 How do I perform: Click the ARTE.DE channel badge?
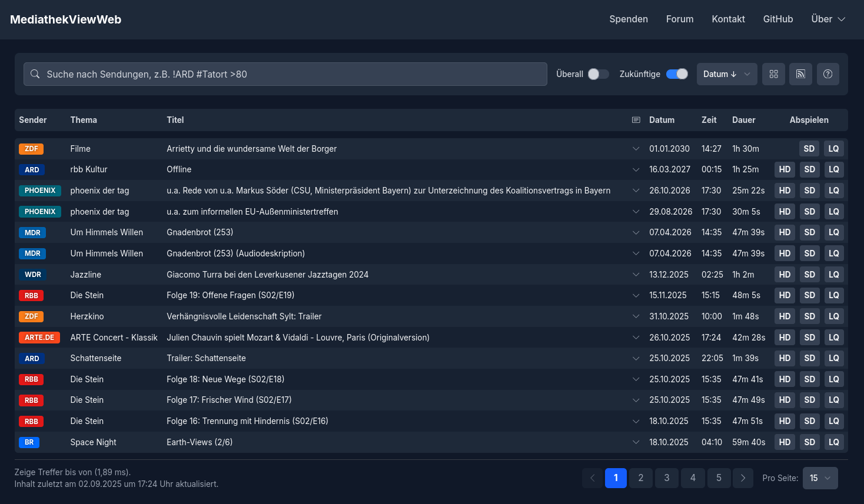coord(39,338)
